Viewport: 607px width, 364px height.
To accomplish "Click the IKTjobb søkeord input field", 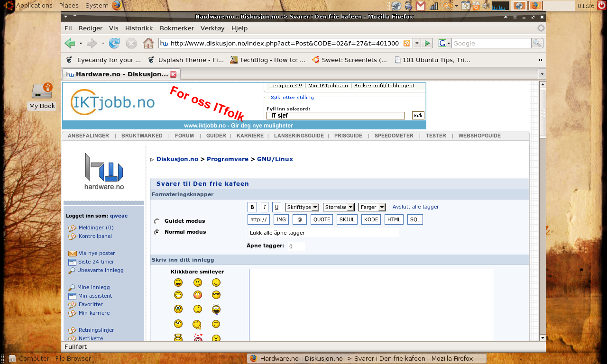I will tap(336, 116).
